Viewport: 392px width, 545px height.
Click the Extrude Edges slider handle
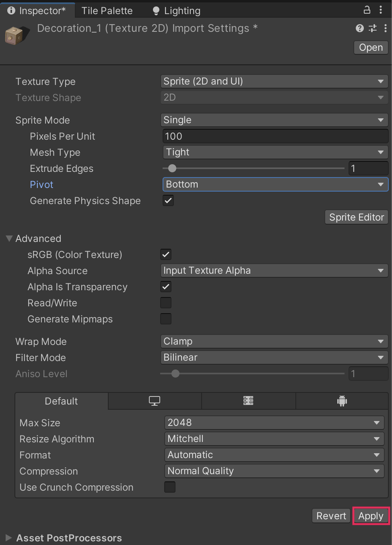172,168
